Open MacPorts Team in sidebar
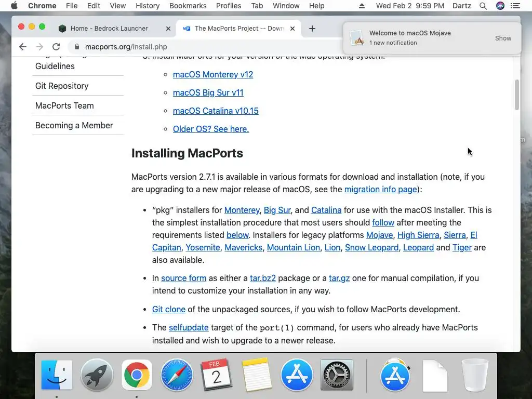This screenshot has width=532, height=399. click(64, 105)
